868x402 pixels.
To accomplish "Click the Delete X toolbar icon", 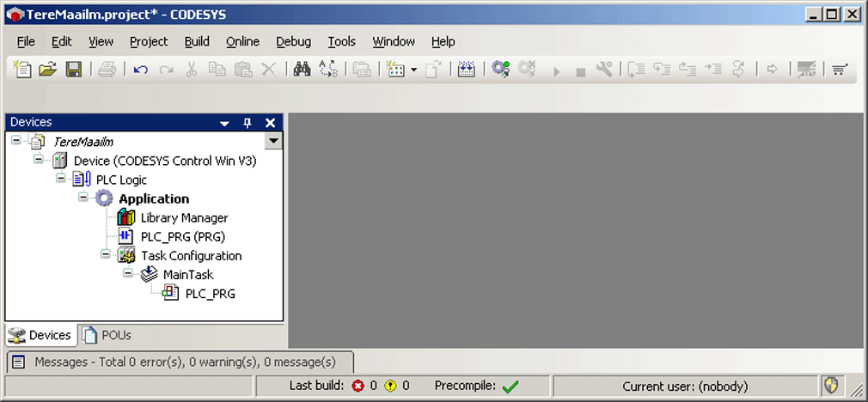I will point(269,69).
